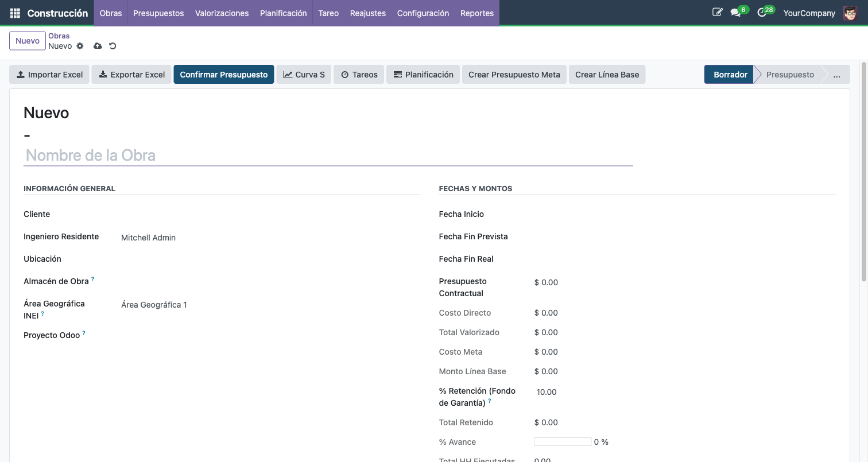
Task: Open the Reportes menu
Action: [x=476, y=13]
